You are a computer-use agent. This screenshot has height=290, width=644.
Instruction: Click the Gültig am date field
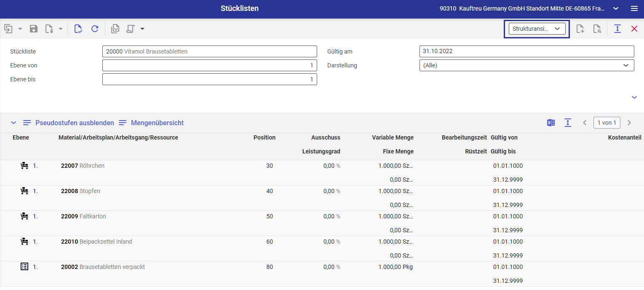click(526, 51)
